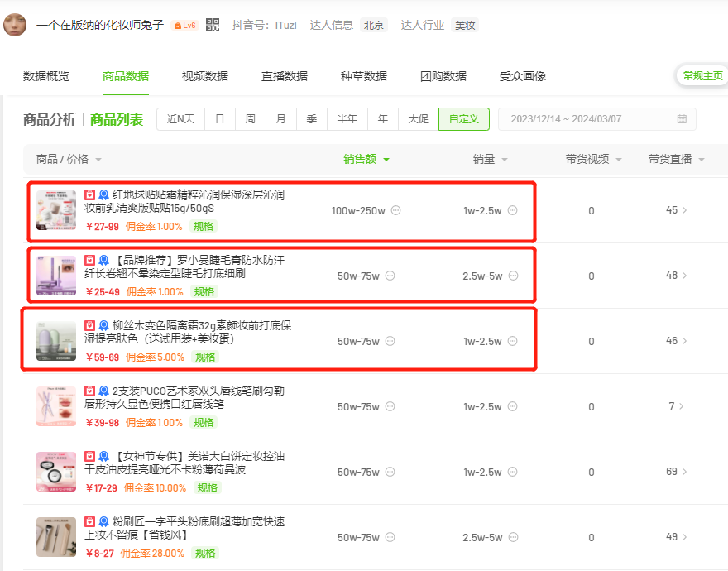Click the creator avatar photo
Screen dimensions: 728x571
pos(15,25)
